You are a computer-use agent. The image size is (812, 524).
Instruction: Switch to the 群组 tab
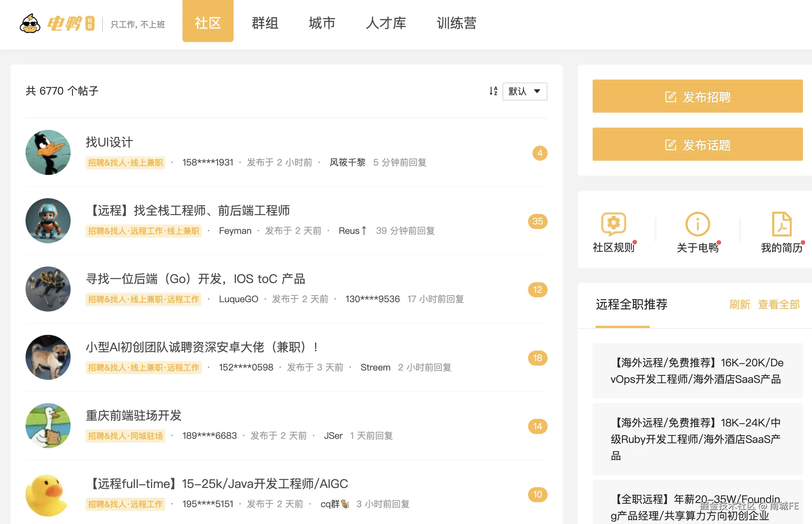265,23
